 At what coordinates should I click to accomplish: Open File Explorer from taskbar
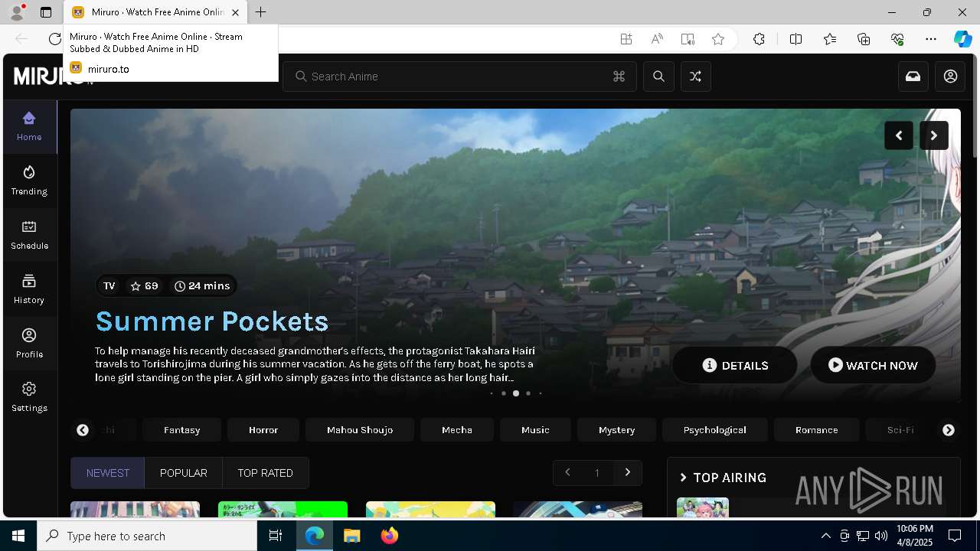(351, 536)
